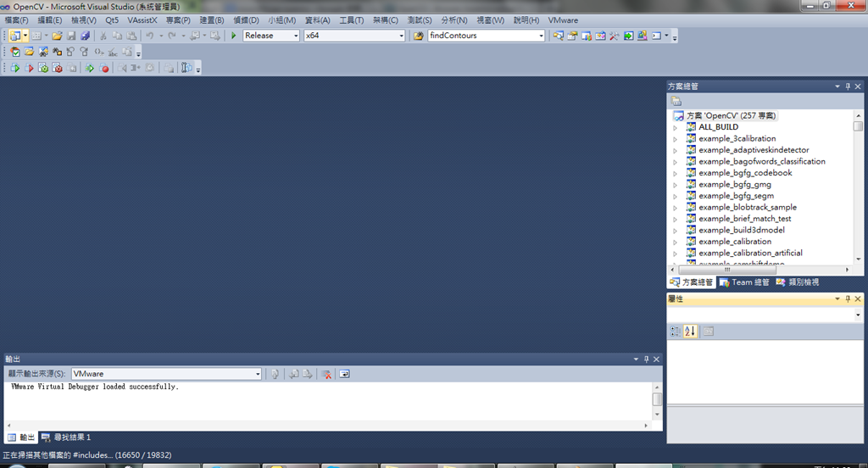Screen dimensions: 868x468
Task: Select the example_bagofwords_classification project
Action: (762, 162)
